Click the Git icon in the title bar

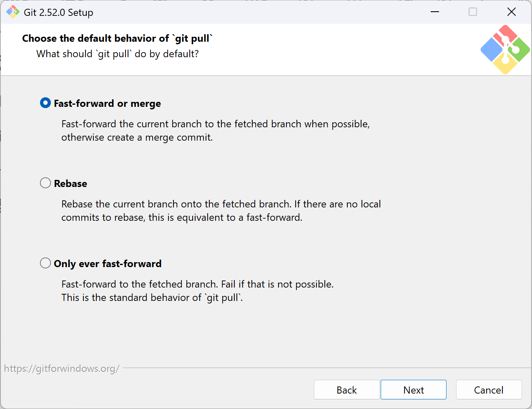13,12
